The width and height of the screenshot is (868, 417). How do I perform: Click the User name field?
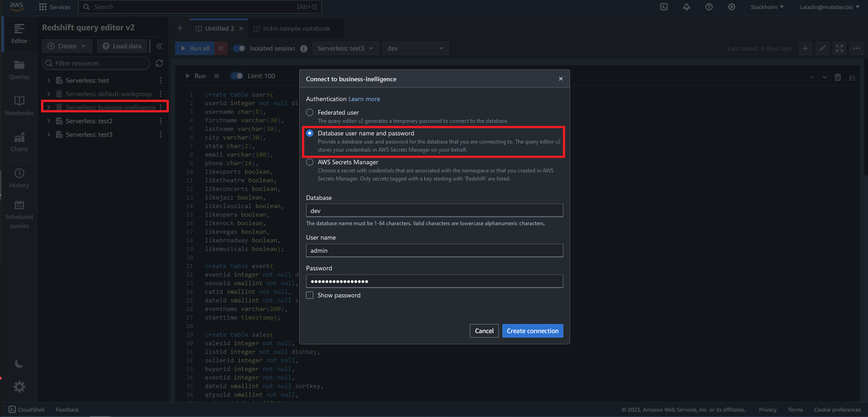(434, 250)
